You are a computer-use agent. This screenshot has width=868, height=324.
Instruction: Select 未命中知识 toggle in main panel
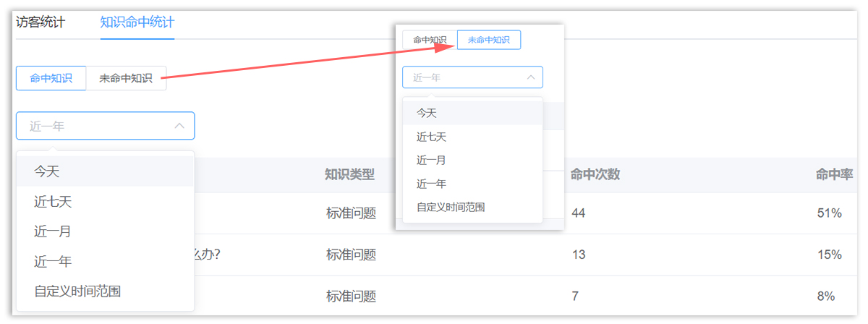(x=126, y=78)
